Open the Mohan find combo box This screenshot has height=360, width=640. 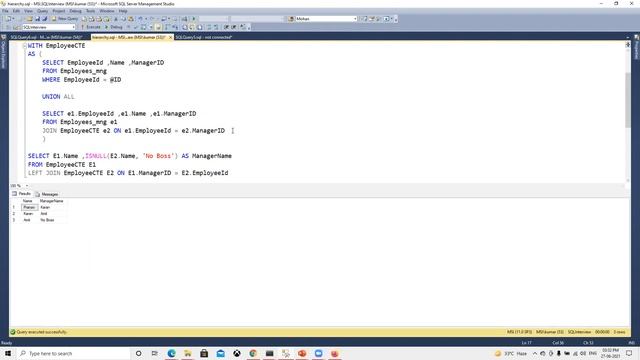tap(326, 19)
